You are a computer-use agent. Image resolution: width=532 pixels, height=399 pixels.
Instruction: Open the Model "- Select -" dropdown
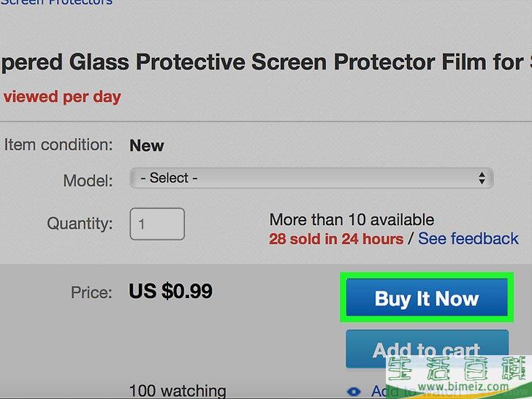point(311,178)
